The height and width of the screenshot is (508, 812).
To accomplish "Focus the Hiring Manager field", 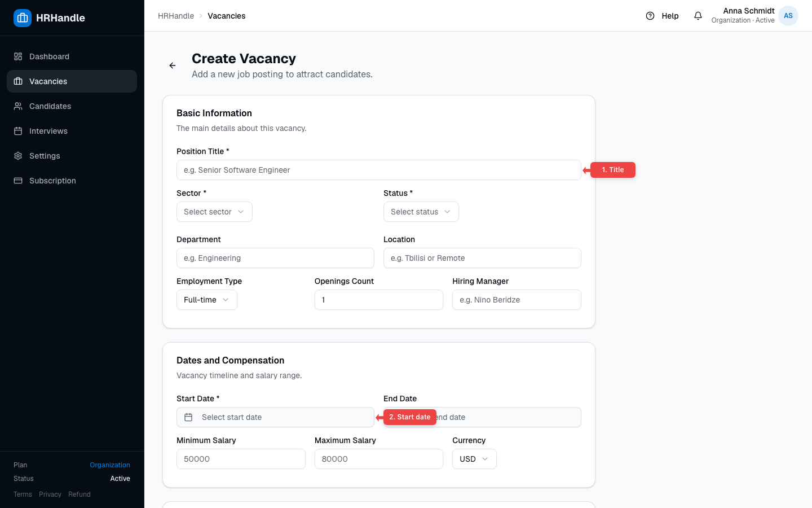I will coord(517,300).
